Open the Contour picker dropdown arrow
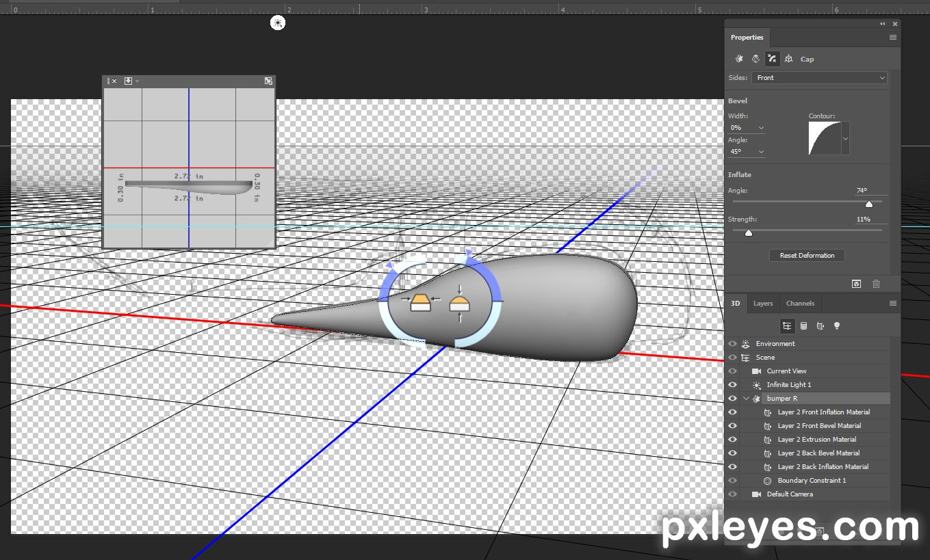Image resolution: width=930 pixels, height=560 pixels. [845, 138]
